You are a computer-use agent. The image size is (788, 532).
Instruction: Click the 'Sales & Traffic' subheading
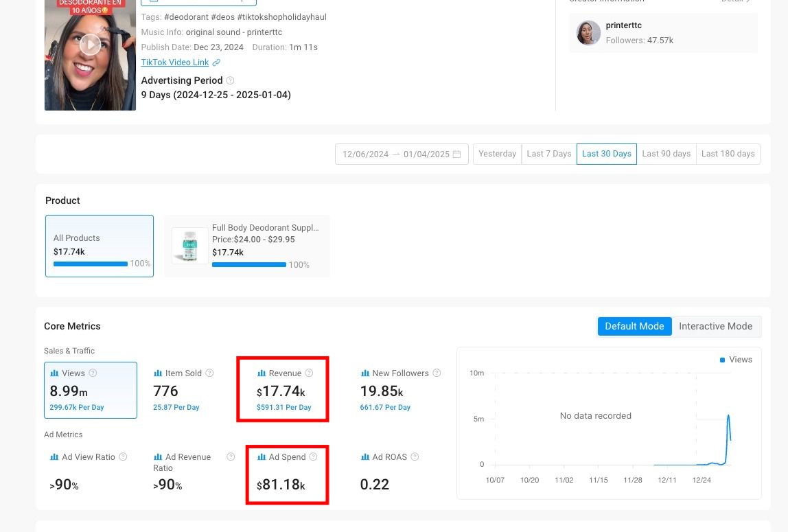point(69,351)
